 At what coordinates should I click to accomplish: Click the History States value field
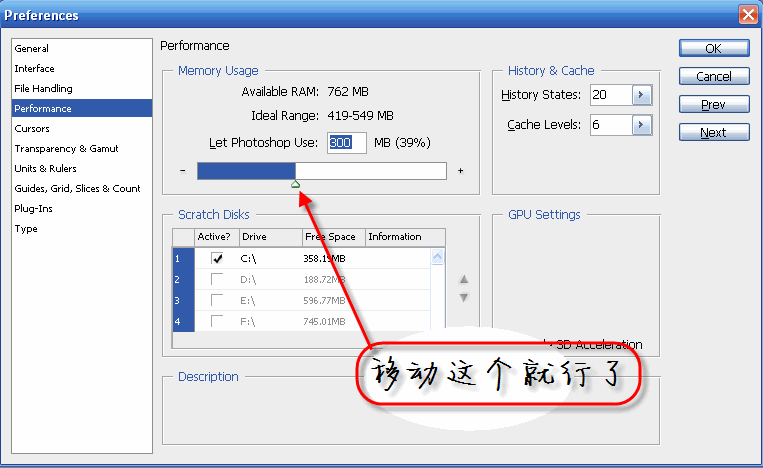(x=611, y=95)
